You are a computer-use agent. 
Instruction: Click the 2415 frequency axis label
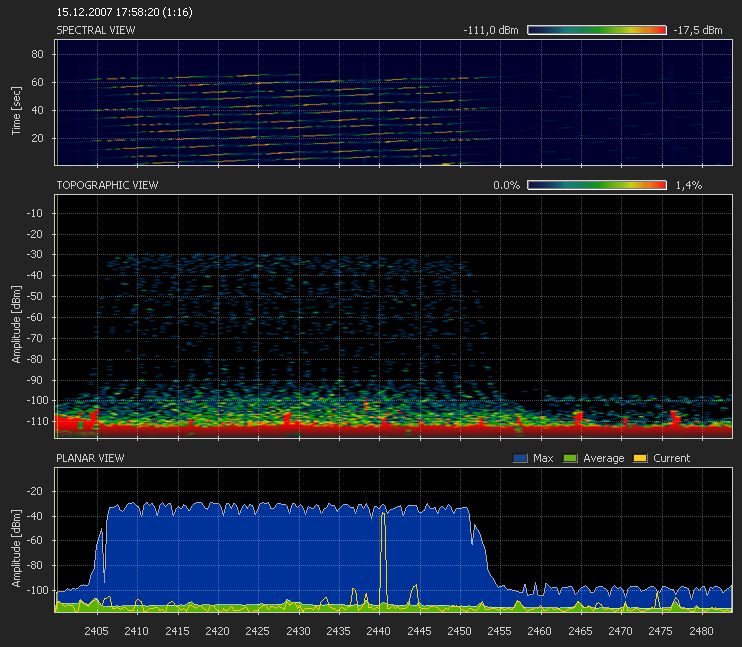click(x=177, y=631)
